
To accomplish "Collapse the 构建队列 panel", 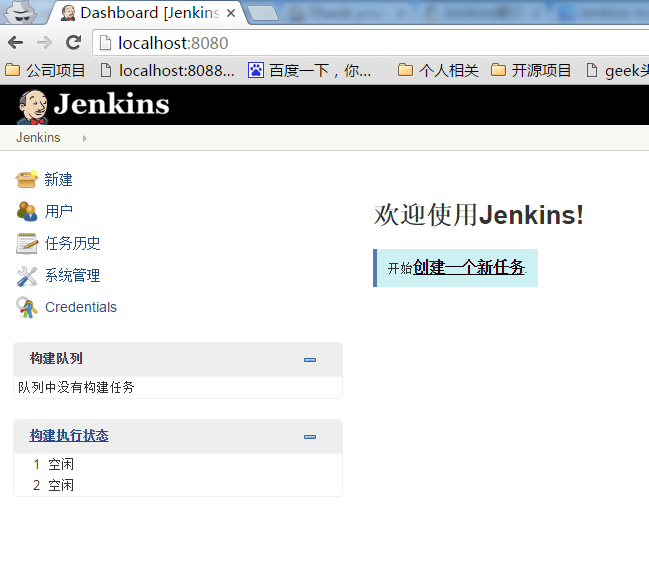I will pos(310,360).
